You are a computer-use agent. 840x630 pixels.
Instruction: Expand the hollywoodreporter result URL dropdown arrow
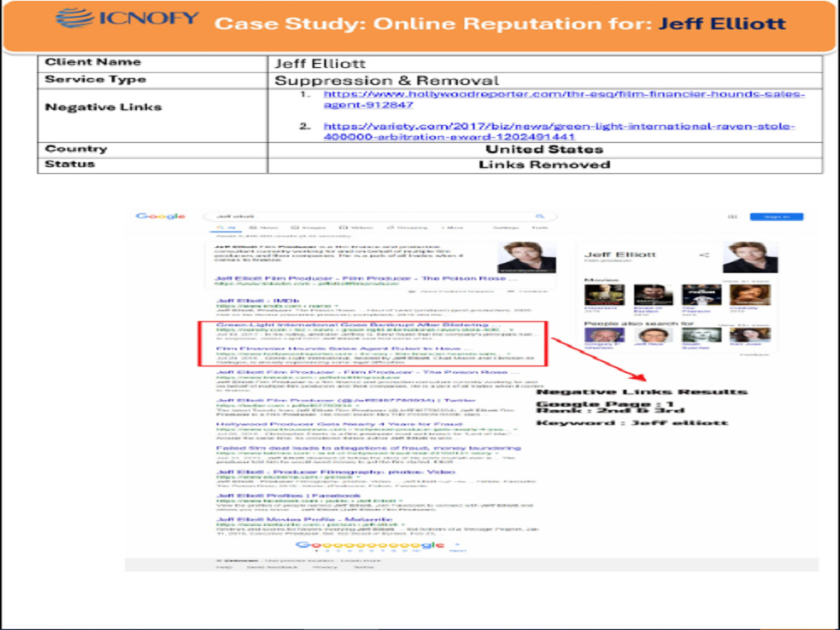pyautogui.click(x=509, y=354)
